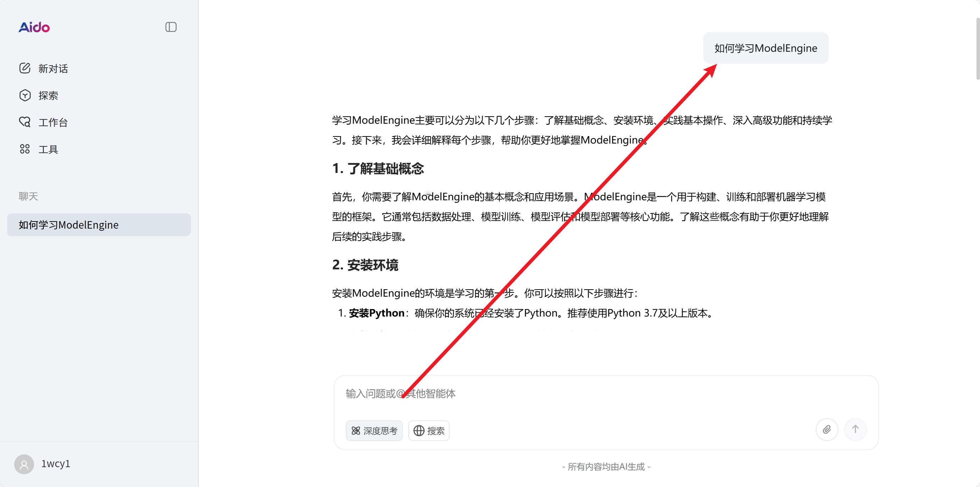Click the new chat pencil icon
This screenshot has height=487, width=980.
[x=25, y=68]
